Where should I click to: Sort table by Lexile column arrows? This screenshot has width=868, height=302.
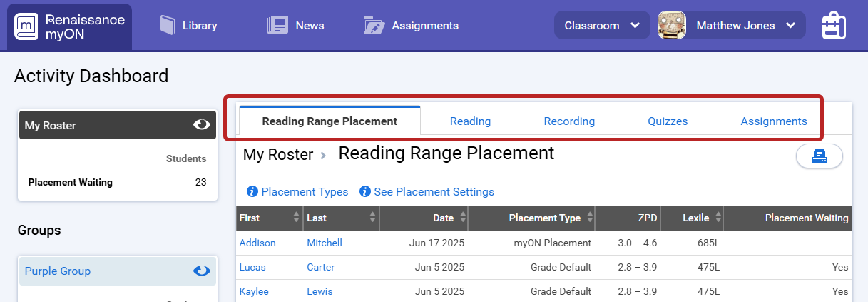coord(718,218)
